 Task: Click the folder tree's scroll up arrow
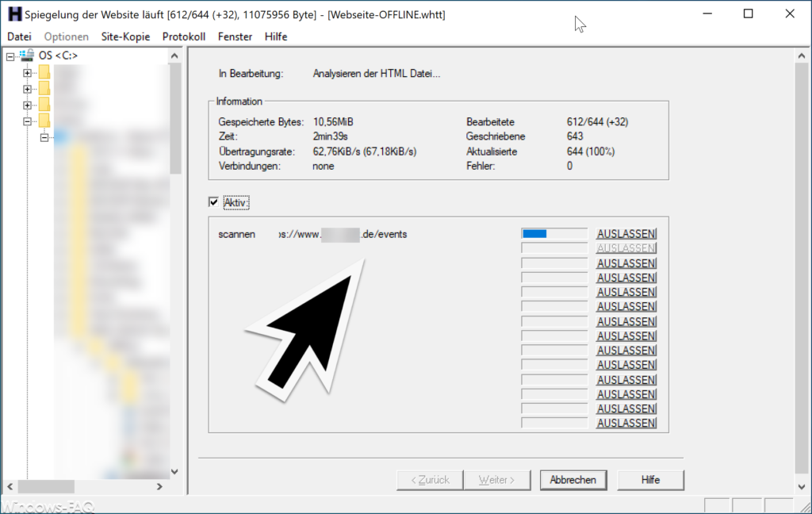[174, 56]
